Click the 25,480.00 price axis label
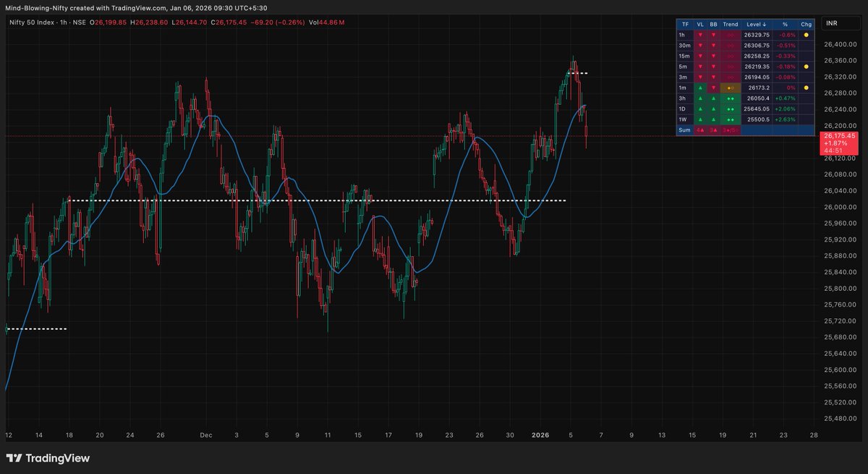The image size is (868, 474). click(x=839, y=418)
